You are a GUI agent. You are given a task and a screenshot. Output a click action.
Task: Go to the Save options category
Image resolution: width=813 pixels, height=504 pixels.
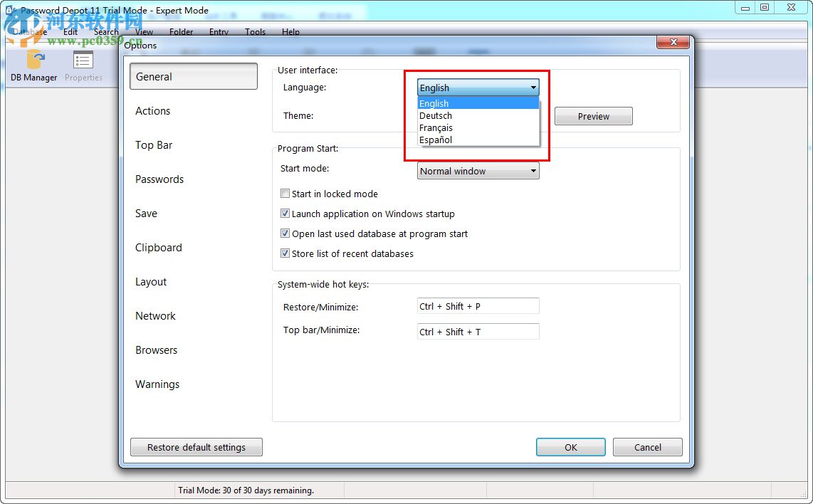pos(146,214)
